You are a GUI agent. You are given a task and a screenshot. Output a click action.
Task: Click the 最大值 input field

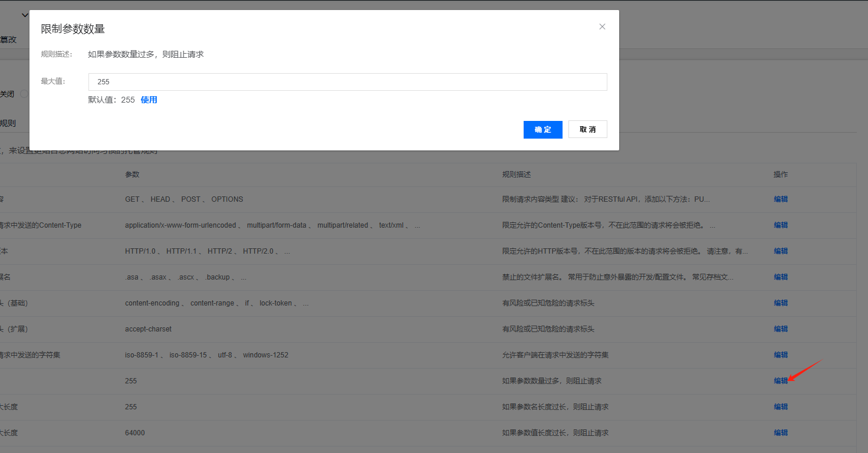click(347, 82)
